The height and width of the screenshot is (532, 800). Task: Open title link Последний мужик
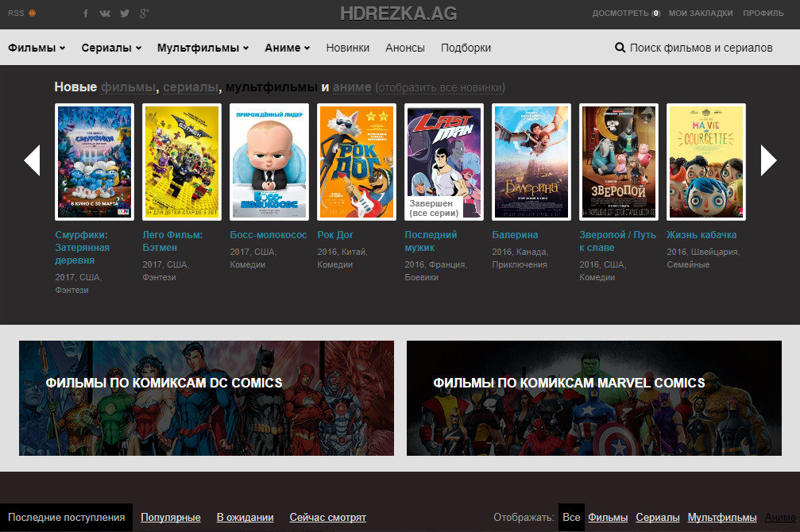coord(431,241)
